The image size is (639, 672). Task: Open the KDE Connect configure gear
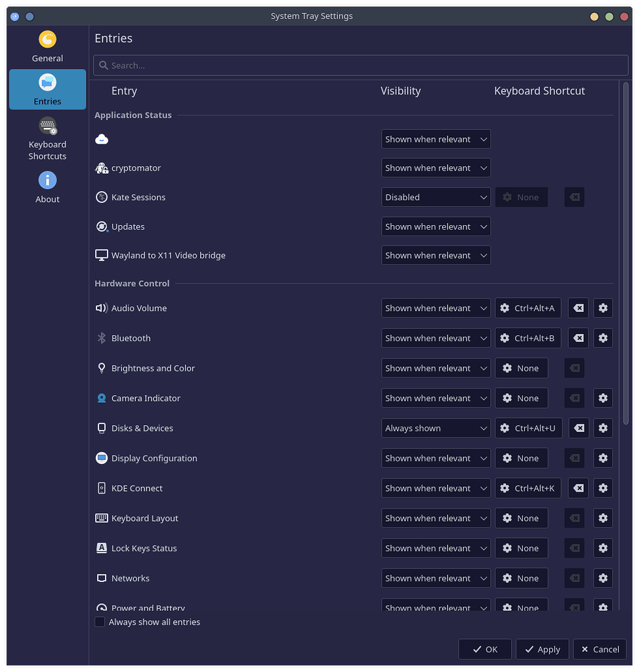(603, 488)
